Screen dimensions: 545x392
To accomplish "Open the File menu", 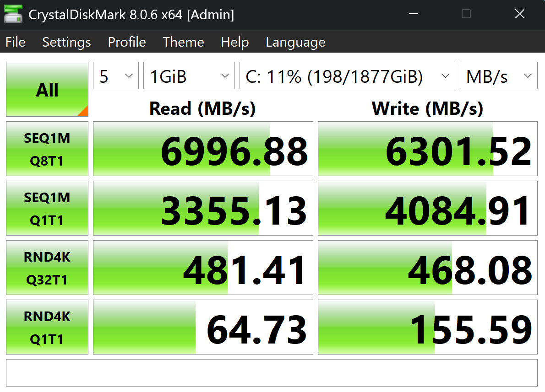I will pos(16,42).
